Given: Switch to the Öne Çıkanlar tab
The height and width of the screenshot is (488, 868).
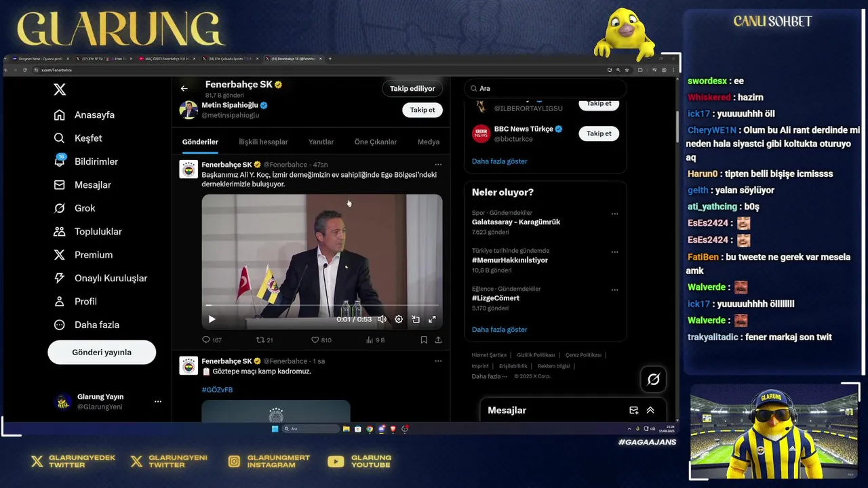Looking at the screenshot, I should pyautogui.click(x=376, y=142).
